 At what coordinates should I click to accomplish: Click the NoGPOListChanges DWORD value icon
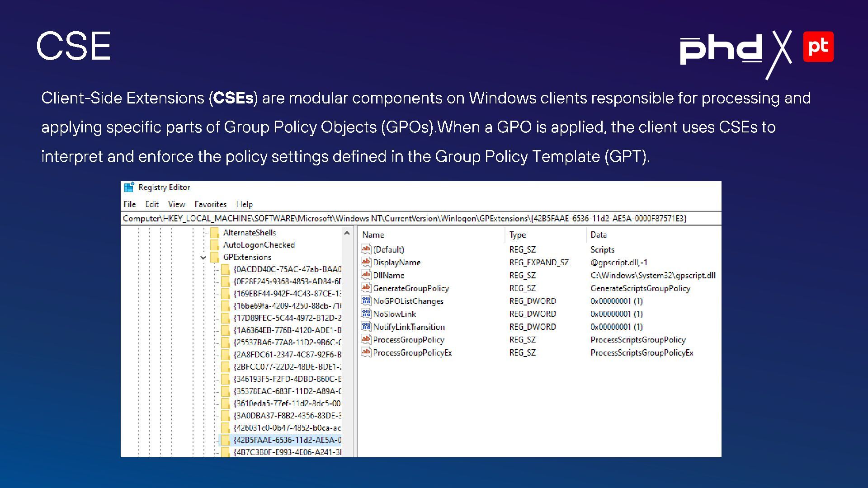366,300
